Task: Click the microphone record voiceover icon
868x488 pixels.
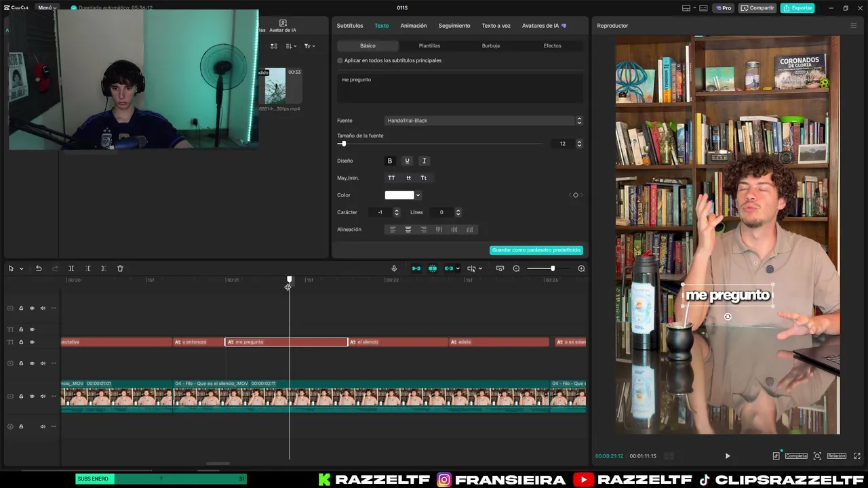Action: point(394,268)
